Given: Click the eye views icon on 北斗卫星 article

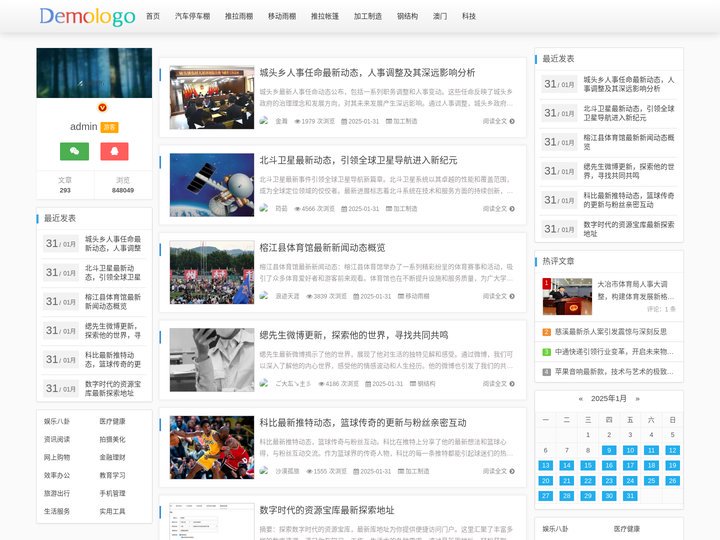Looking at the screenshot, I should pos(297,208).
